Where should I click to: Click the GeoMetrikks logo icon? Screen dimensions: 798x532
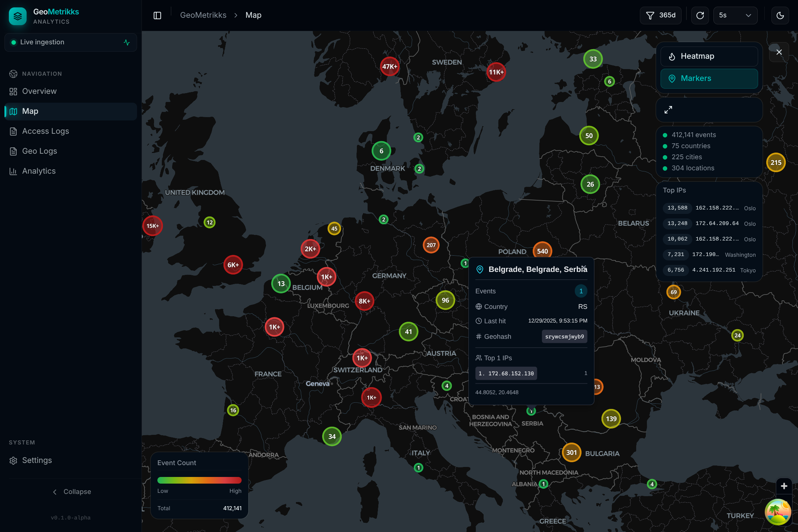(17, 16)
